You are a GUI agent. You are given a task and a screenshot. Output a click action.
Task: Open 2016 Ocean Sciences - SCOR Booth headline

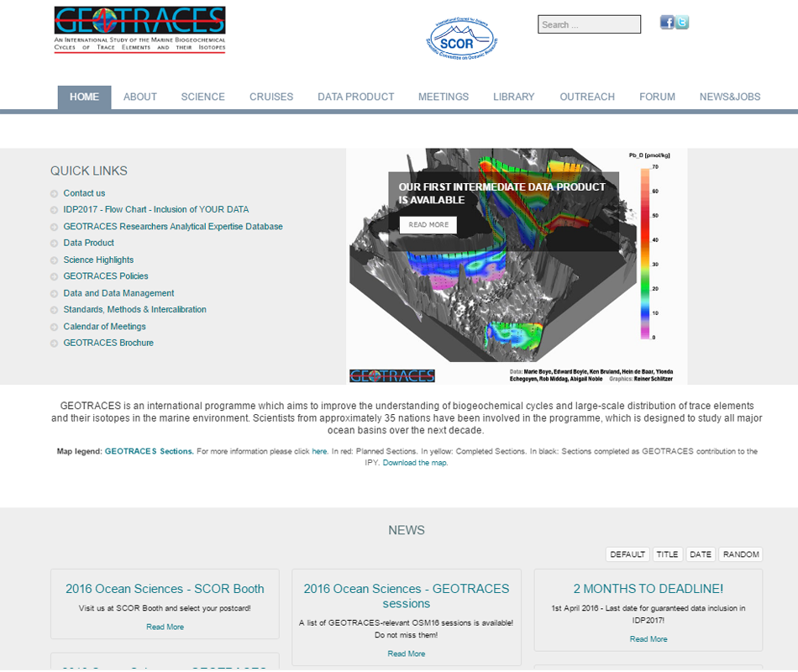pyautogui.click(x=165, y=589)
